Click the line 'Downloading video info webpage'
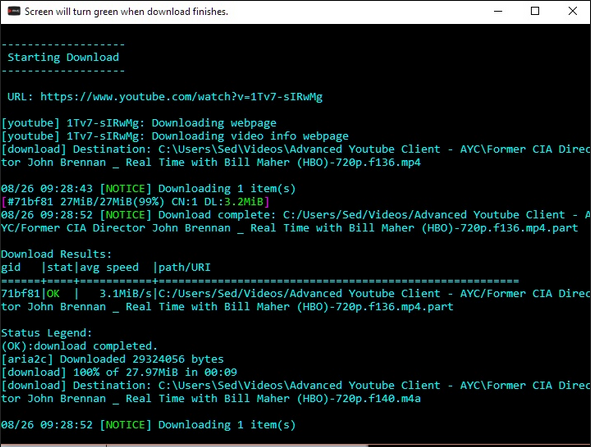Viewport: 591px width, 447px height. tap(250, 136)
